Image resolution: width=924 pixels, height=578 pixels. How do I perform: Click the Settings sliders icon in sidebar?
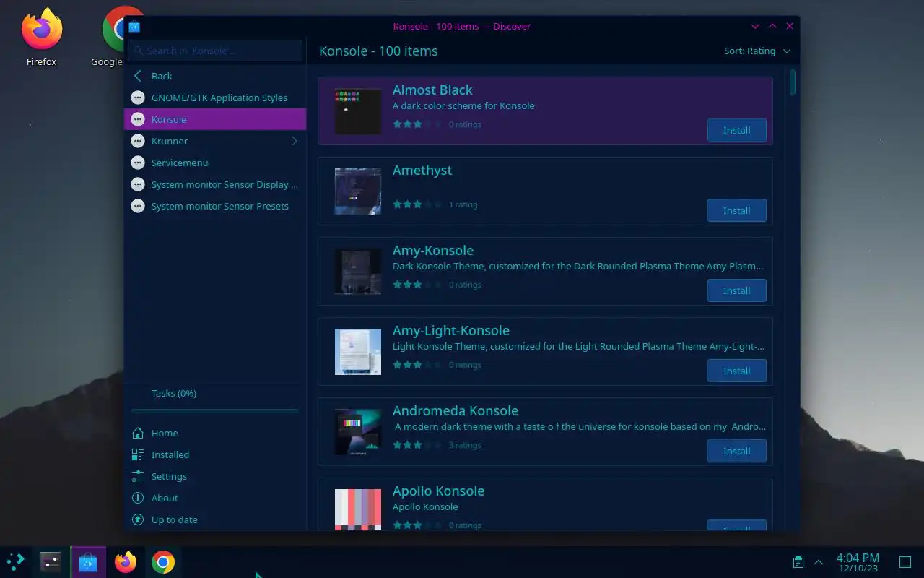point(138,476)
